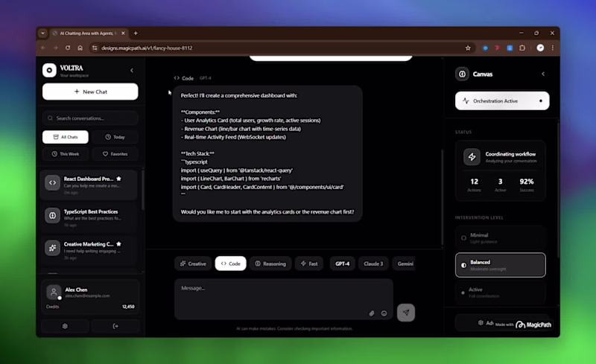596x364 pixels.
Task: Select the GPT-4 model
Action: (342, 264)
